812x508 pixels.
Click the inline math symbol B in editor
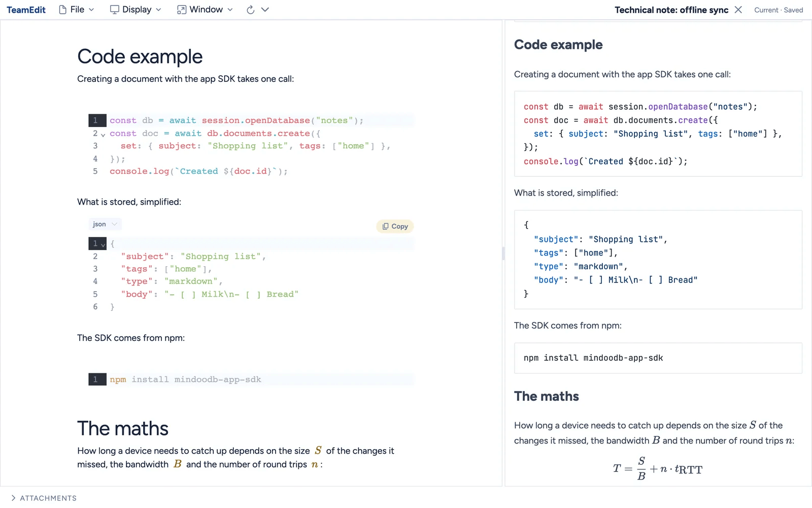[177, 464]
